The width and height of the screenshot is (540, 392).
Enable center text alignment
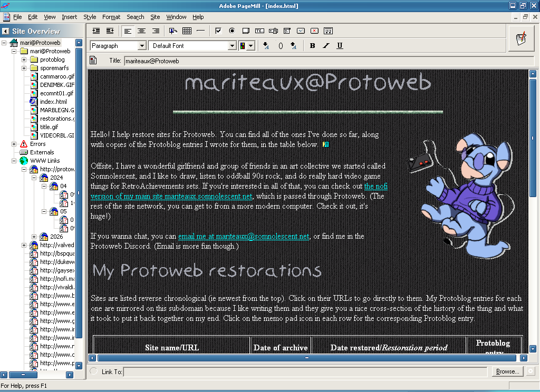click(x=141, y=31)
